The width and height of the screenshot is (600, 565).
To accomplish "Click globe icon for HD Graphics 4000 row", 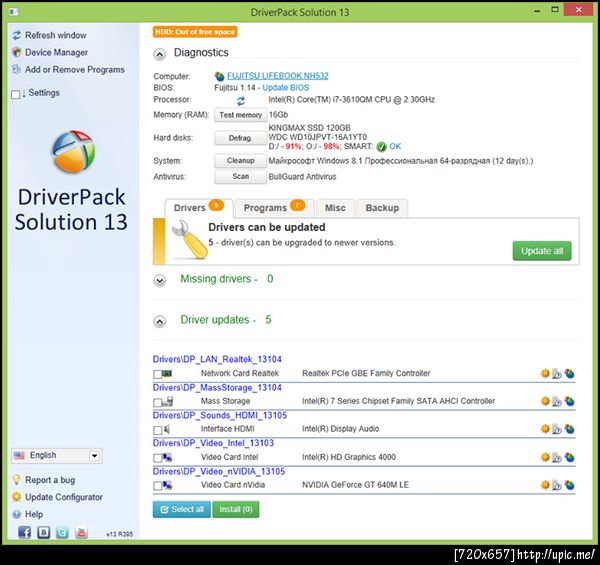I will [x=569, y=457].
